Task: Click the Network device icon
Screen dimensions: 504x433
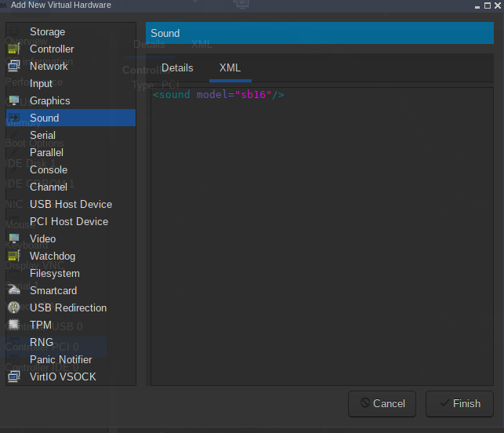Action: coord(14,66)
